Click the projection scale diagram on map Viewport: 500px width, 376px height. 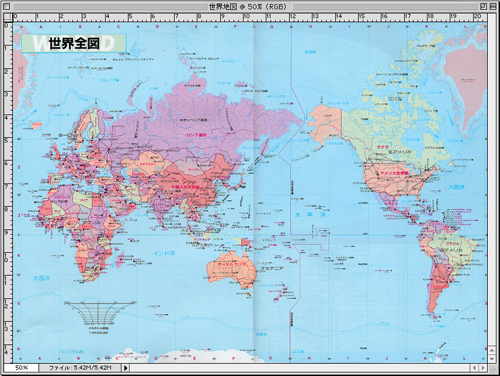[x=99, y=313]
